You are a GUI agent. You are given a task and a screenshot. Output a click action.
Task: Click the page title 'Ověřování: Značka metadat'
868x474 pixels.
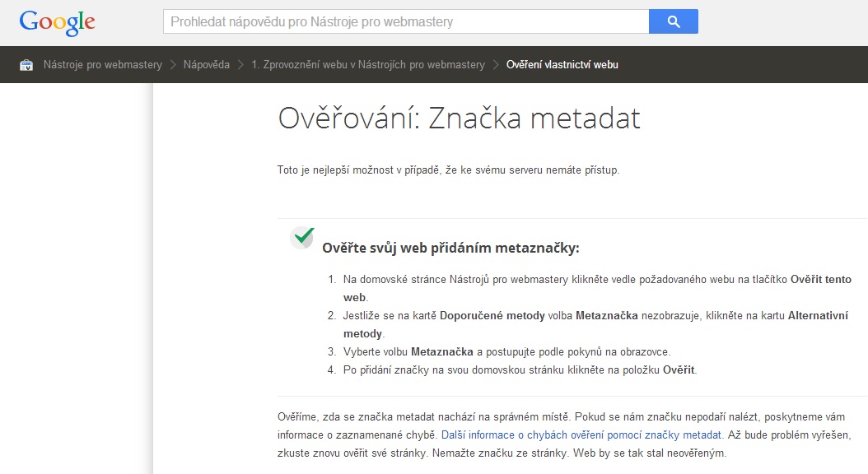tap(459, 118)
